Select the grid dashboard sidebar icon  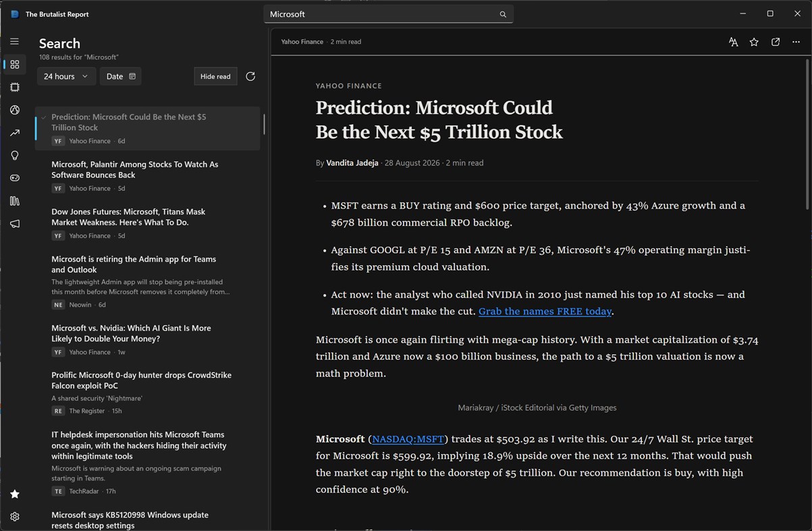click(x=15, y=64)
